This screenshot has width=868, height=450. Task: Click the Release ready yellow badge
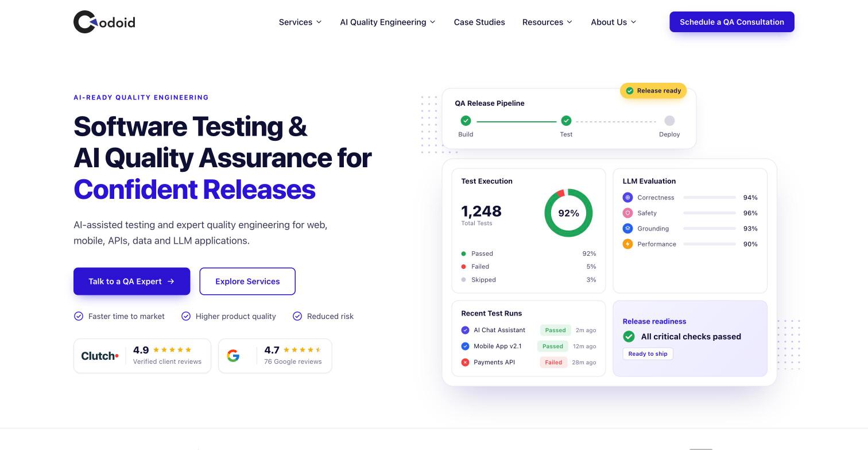click(653, 91)
